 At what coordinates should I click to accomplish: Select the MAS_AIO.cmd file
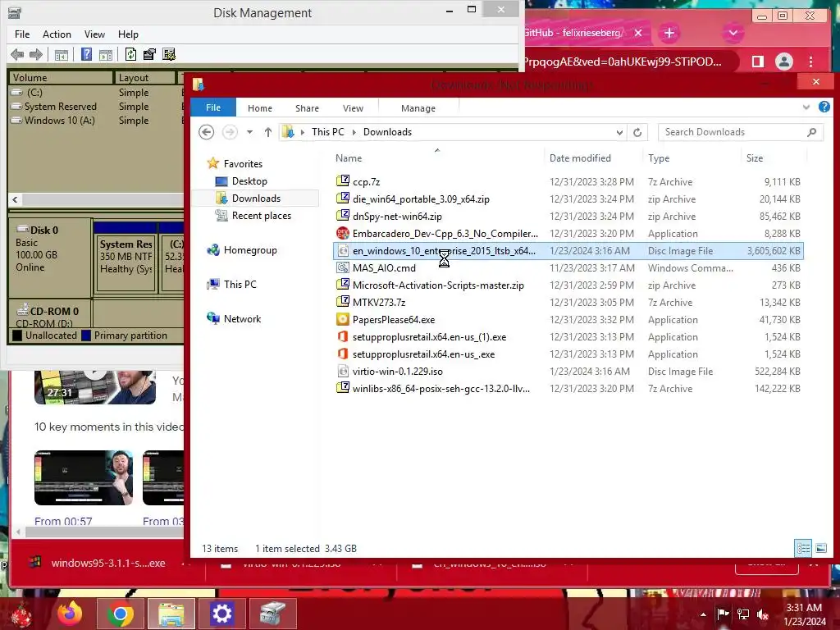568,268
